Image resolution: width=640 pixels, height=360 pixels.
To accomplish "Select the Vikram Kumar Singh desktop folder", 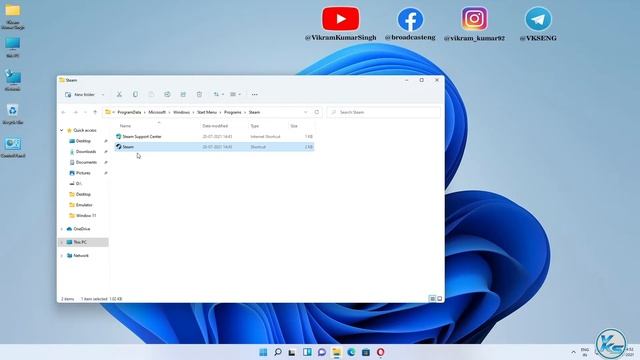I will click(13, 17).
